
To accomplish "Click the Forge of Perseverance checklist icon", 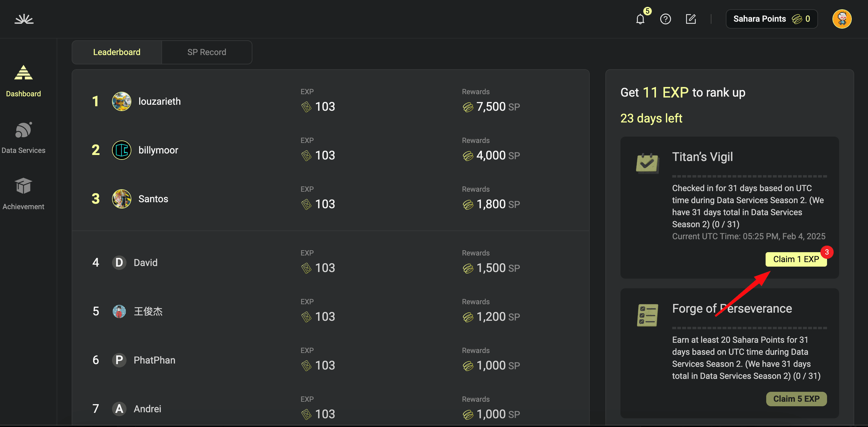I will tap(647, 315).
